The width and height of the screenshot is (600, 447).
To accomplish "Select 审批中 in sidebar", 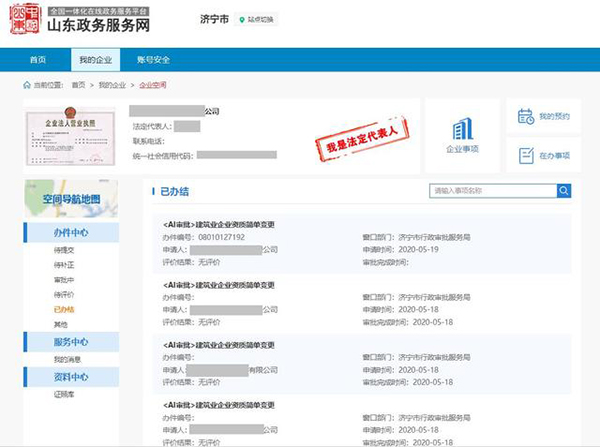I will [64, 280].
